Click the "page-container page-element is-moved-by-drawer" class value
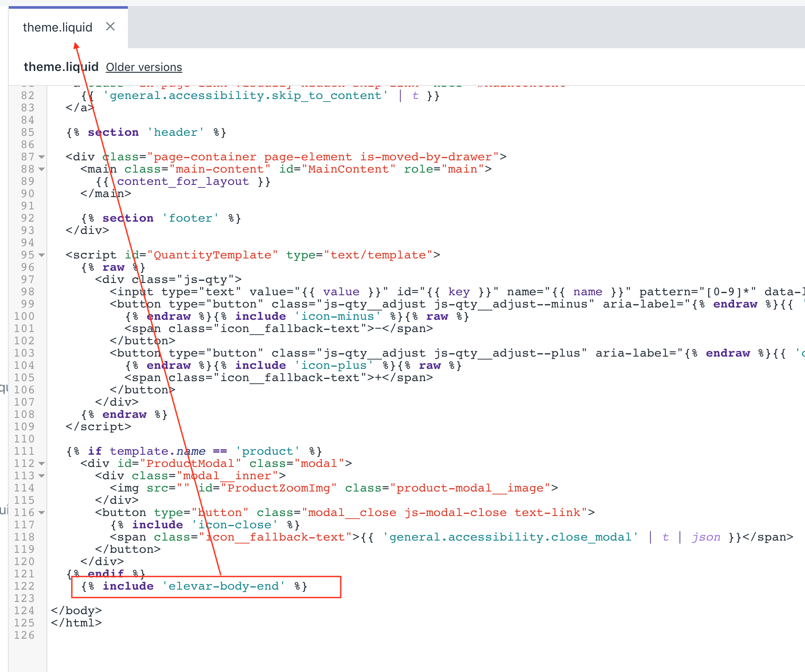Screen dimensions: 805x672 [x=323, y=157]
